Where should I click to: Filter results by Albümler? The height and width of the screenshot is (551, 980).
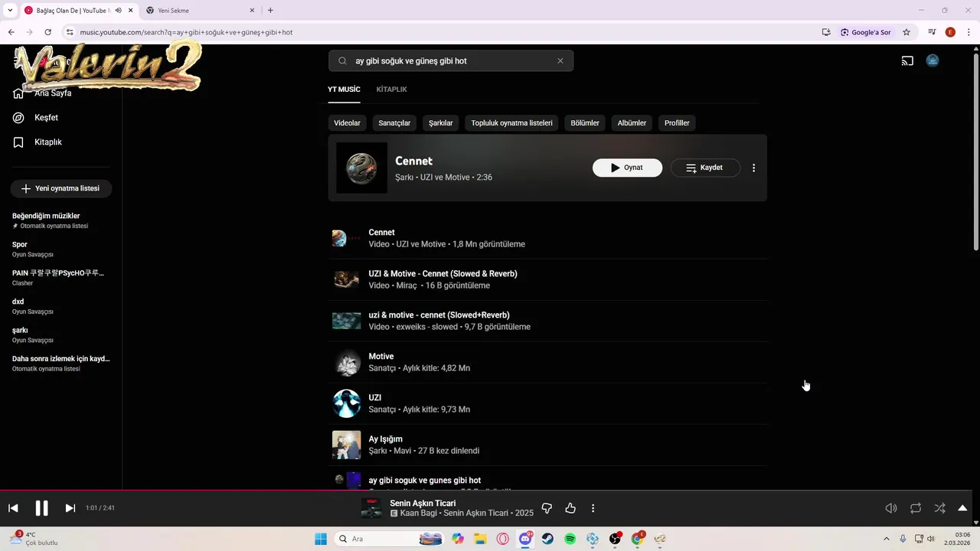click(x=632, y=123)
